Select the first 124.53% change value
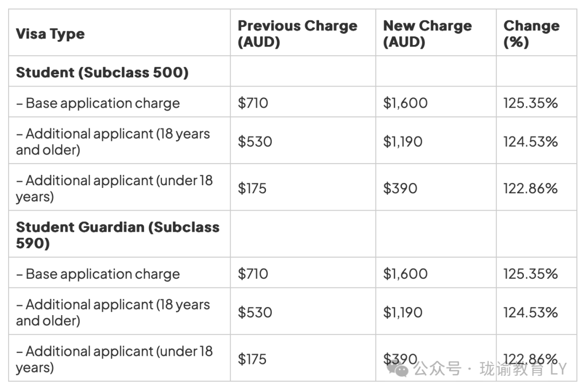585x392 pixels. 530,142
